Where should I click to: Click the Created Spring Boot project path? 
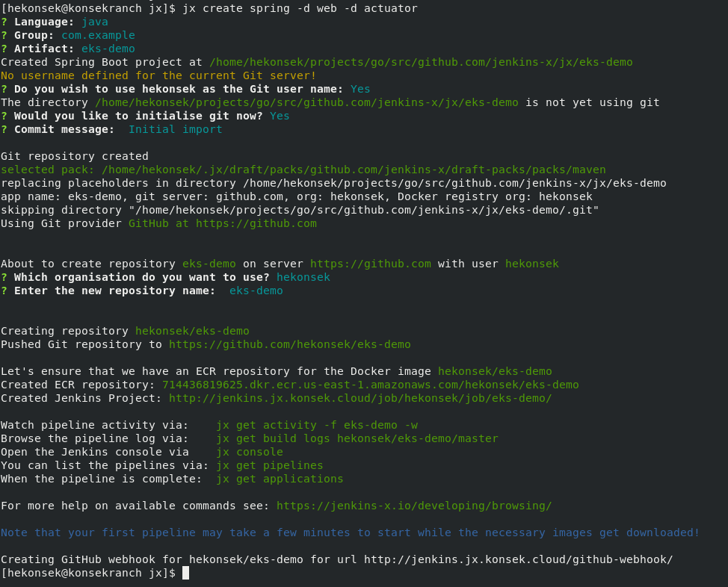(421, 62)
